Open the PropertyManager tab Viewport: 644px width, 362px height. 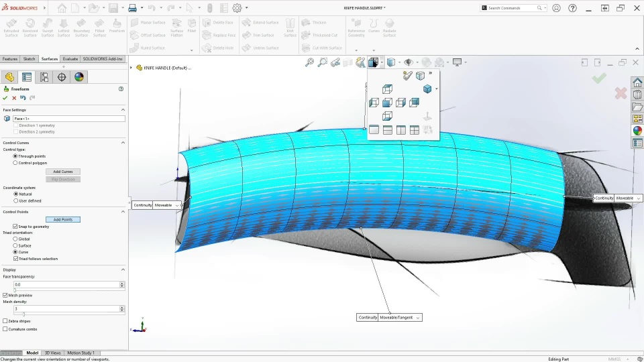coord(27,77)
